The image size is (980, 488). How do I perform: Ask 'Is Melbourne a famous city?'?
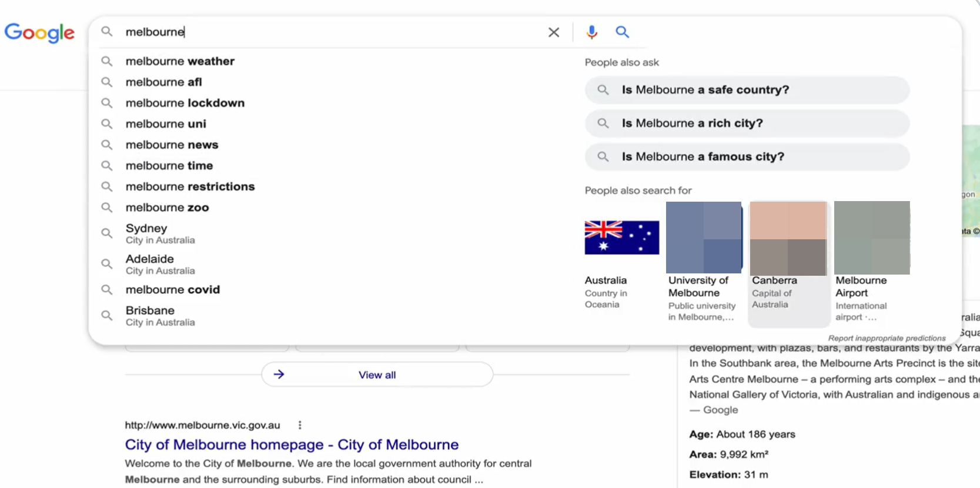747,157
